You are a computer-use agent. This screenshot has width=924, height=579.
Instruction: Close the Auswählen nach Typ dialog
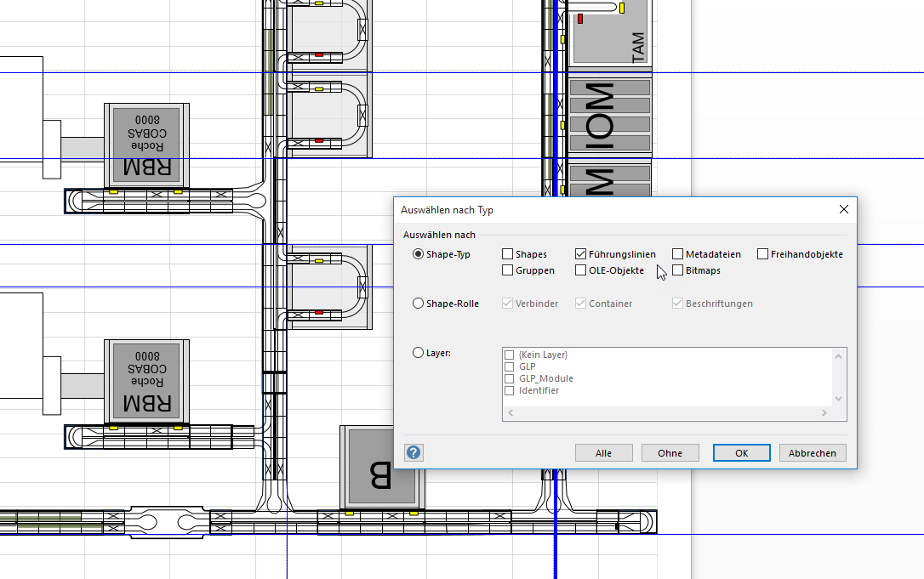[844, 209]
